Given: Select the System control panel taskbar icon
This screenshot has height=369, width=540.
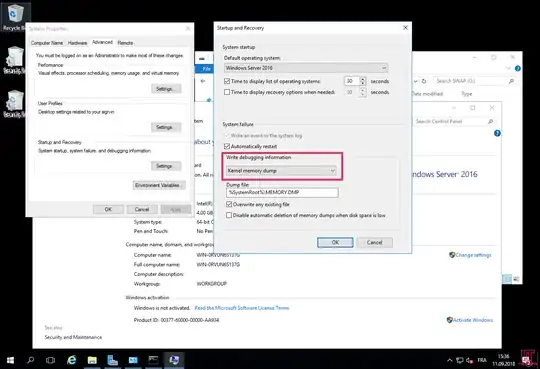Looking at the screenshot, I should tap(174, 360).
